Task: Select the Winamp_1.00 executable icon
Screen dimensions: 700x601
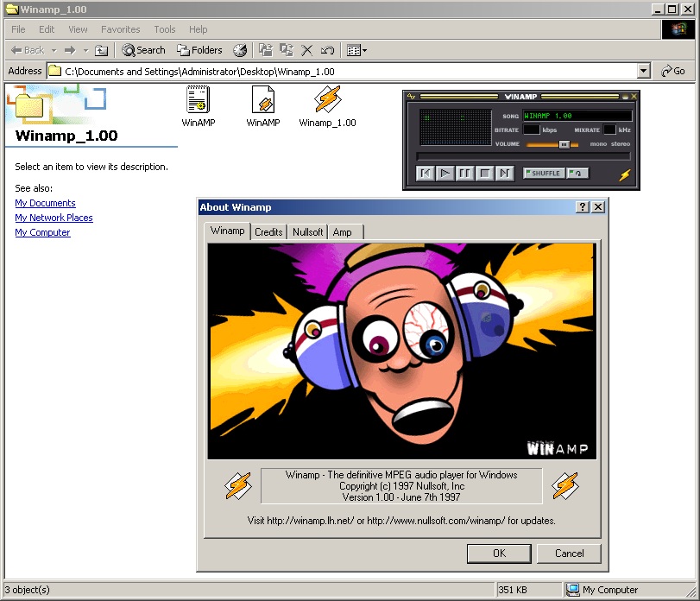Action: click(327, 106)
